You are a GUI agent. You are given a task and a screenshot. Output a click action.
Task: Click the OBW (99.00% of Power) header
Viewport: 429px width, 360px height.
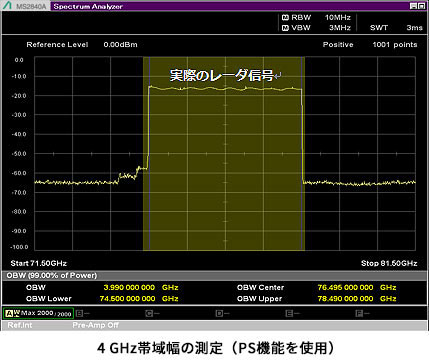coord(52,276)
